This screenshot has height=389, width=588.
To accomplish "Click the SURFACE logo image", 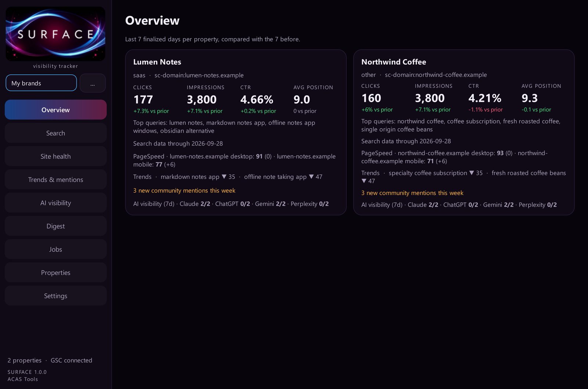I will pos(55,34).
